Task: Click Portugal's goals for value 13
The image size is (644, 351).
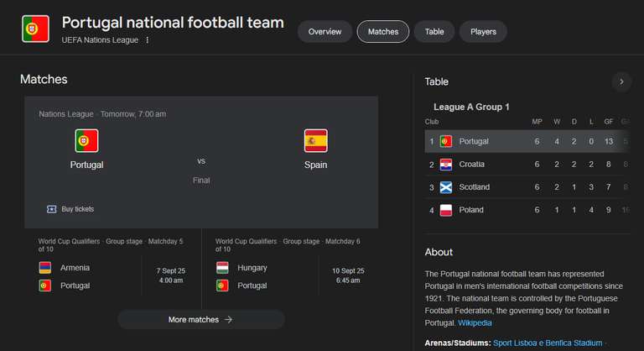Action: point(609,142)
